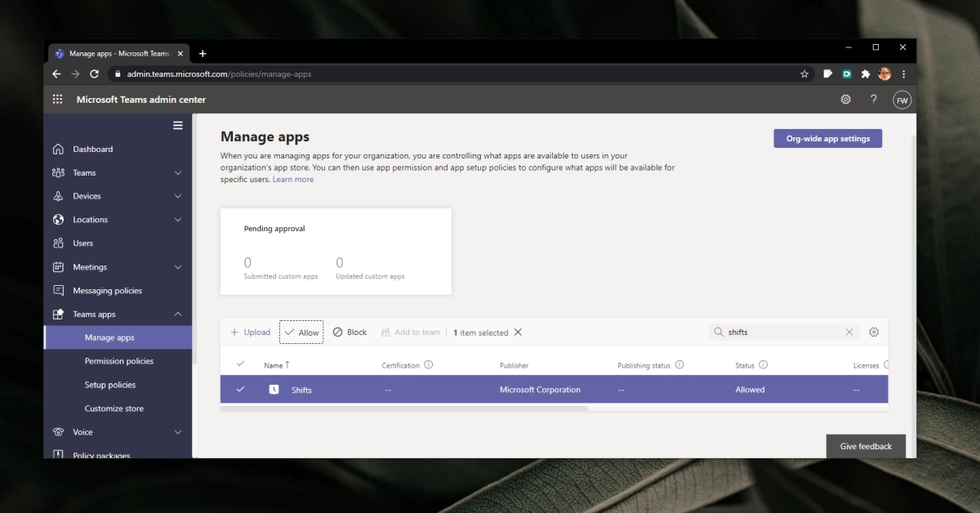Click the help question mark icon
This screenshot has width=980, height=513.
pyautogui.click(x=873, y=100)
